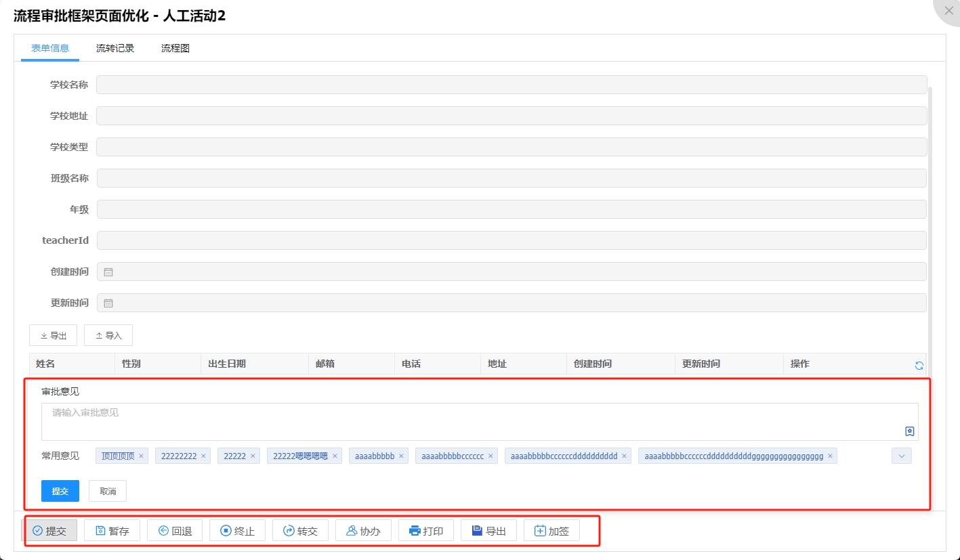Screen dimensions: 960x560
Task: Open the 更新时间 calendar picker
Action: (108, 303)
